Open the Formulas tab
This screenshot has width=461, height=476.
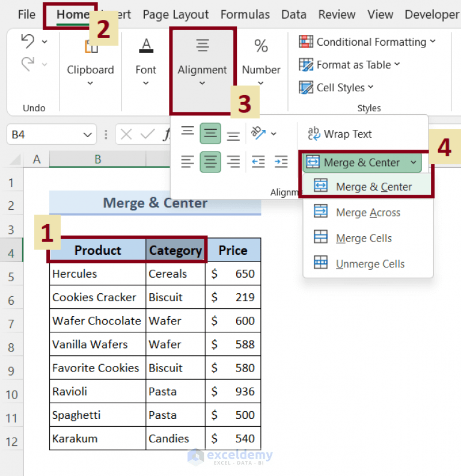(x=245, y=14)
